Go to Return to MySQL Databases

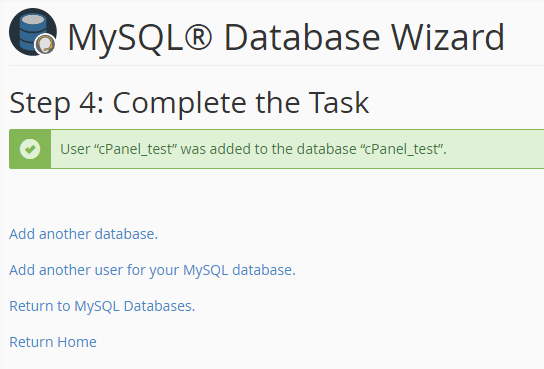[x=102, y=306]
